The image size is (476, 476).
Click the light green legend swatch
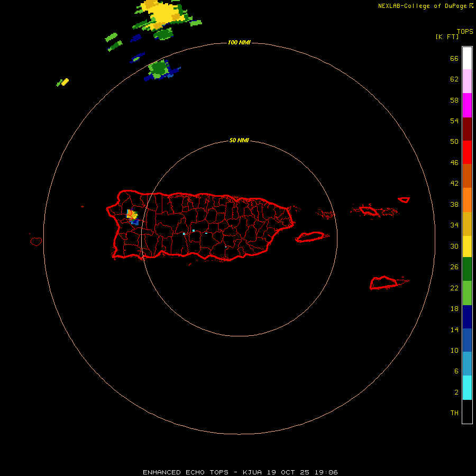[x=467, y=292]
